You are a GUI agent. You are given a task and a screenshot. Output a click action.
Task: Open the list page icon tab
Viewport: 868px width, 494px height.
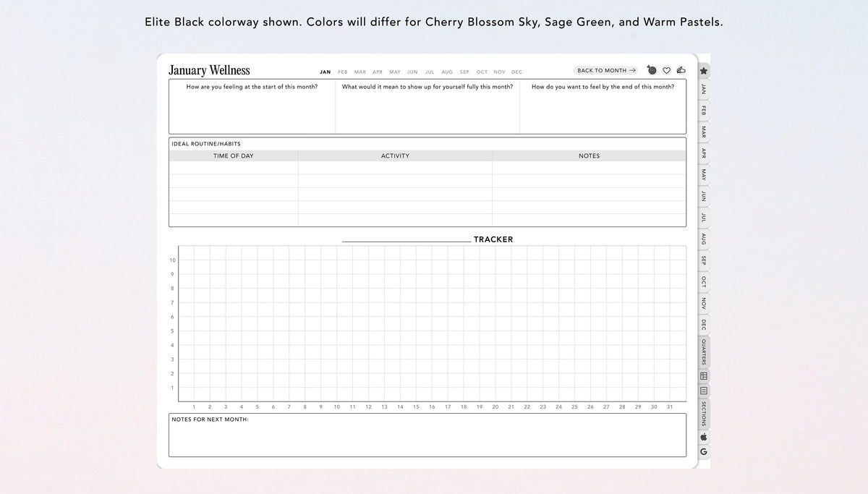pos(704,391)
